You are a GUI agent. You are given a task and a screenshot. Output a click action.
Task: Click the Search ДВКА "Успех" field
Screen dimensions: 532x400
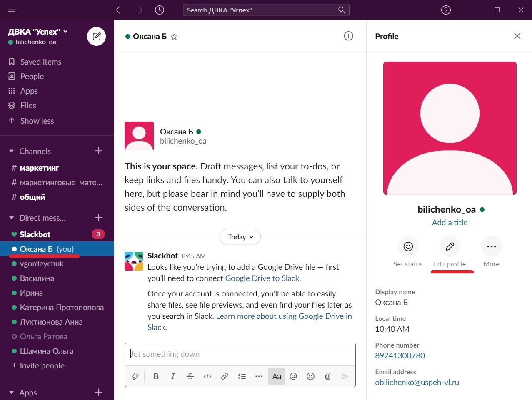click(x=266, y=10)
